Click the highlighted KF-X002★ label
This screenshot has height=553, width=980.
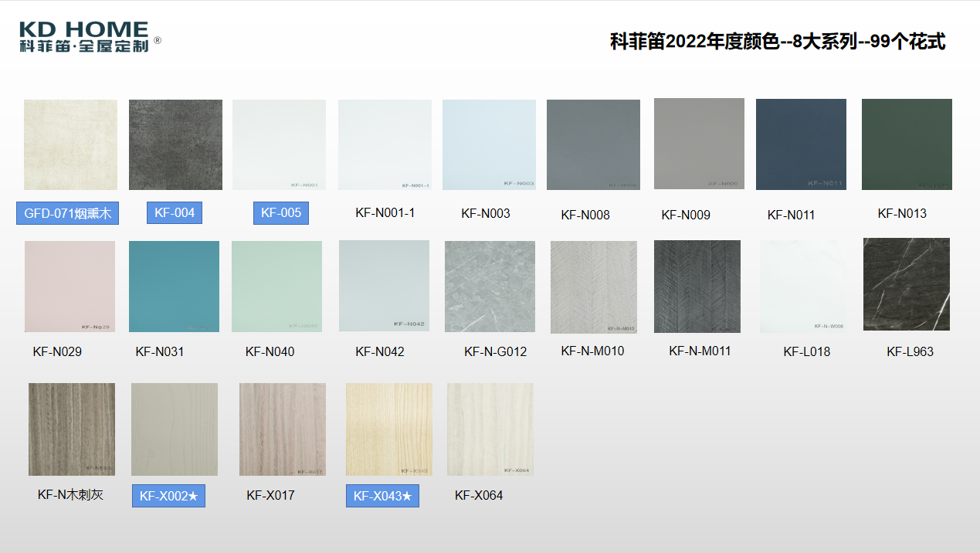168,496
